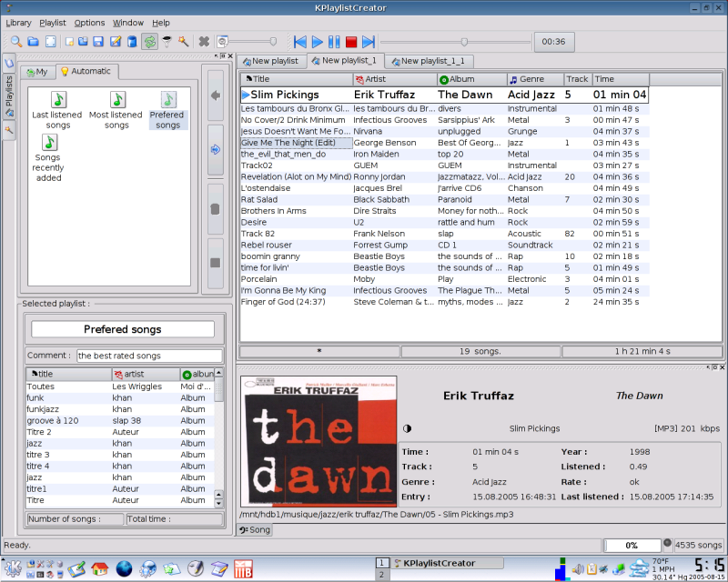Click the grey X remove icon
728x582 pixels.
[204, 42]
